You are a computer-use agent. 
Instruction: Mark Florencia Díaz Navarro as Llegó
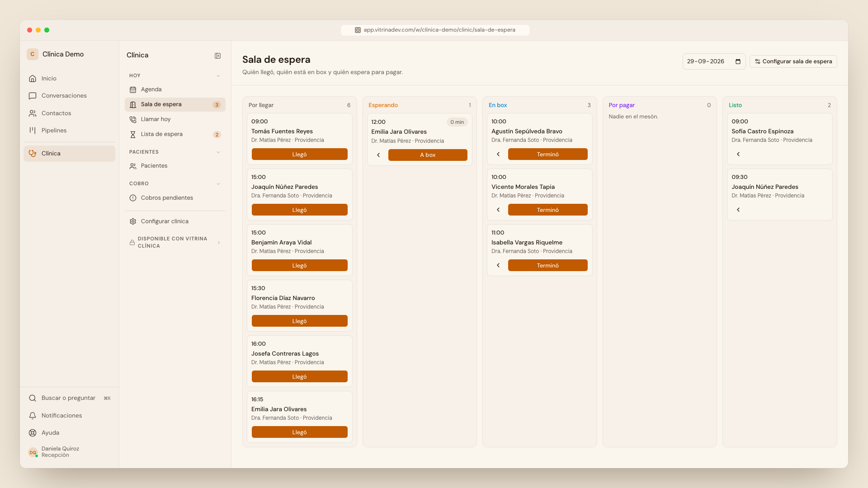pyautogui.click(x=299, y=321)
